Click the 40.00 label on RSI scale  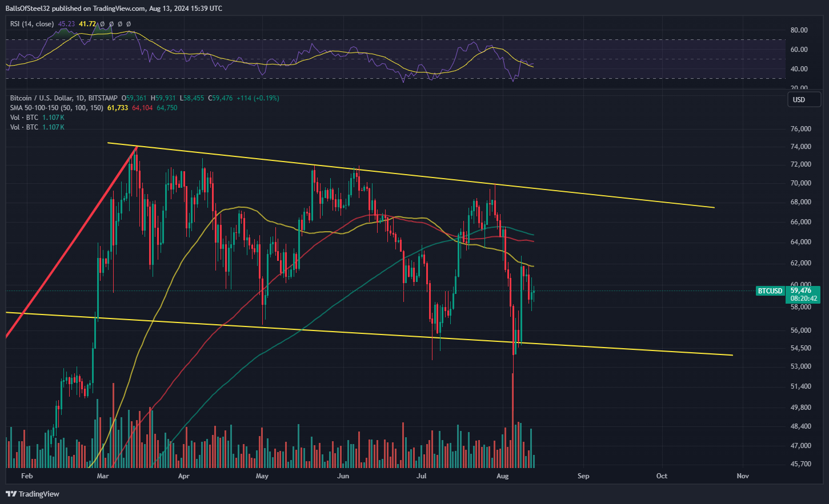pos(799,69)
